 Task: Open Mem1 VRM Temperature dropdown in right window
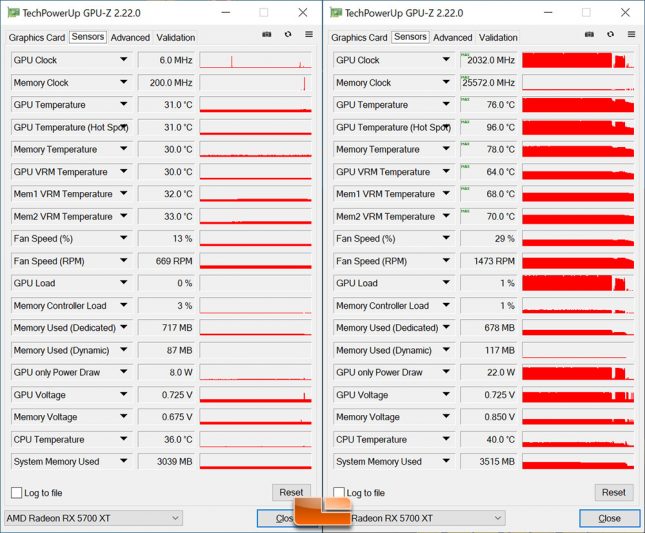point(446,194)
